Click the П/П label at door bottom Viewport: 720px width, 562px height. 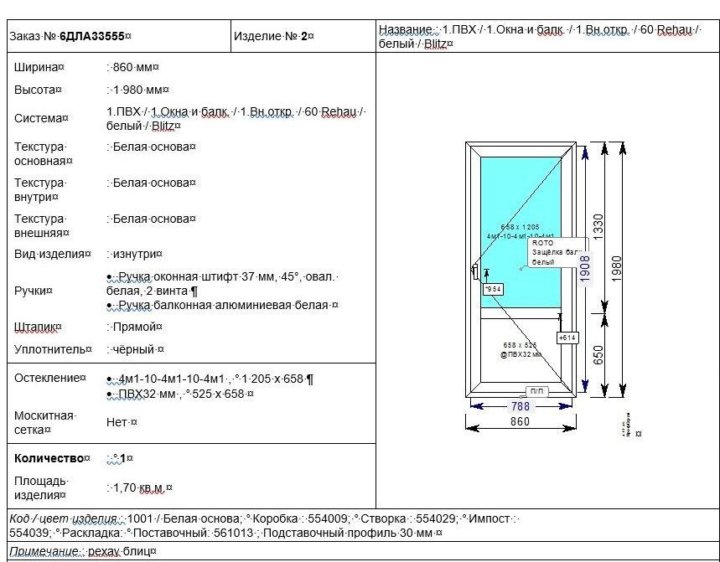click(x=536, y=390)
